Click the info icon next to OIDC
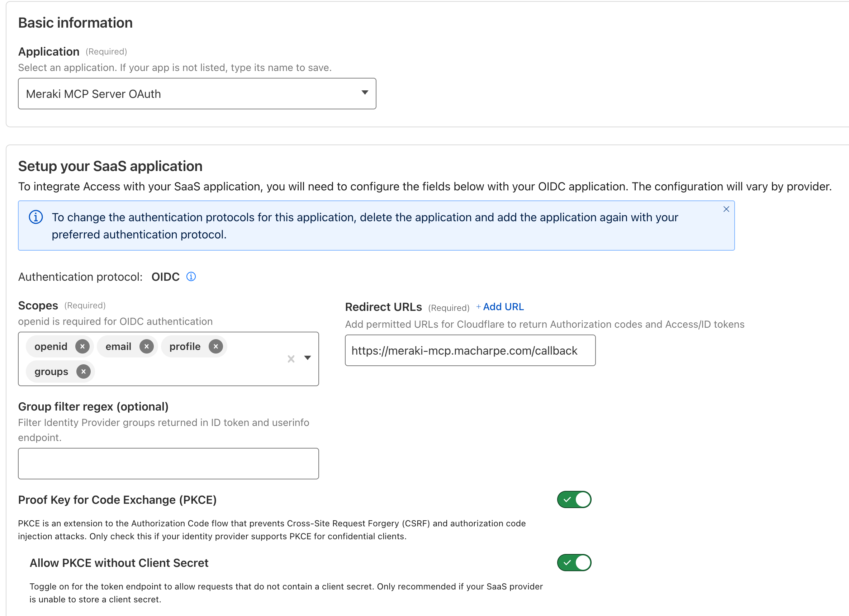Viewport: 849px width, 616px height. (191, 277)
